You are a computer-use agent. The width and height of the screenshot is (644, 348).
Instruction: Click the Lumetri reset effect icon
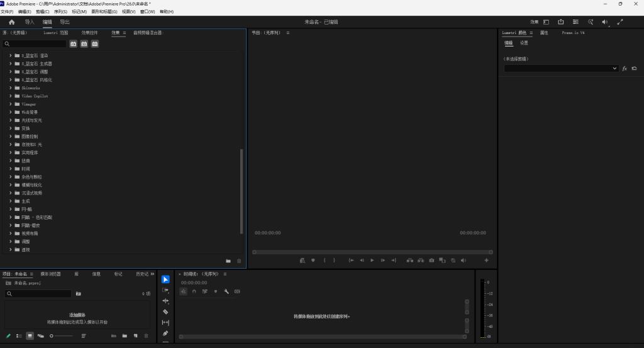point(634,69)
